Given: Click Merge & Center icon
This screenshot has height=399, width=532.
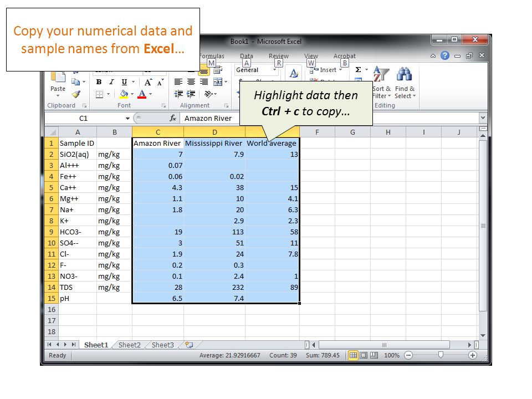Looking at the screenshot, I should (x=217, y=82).
